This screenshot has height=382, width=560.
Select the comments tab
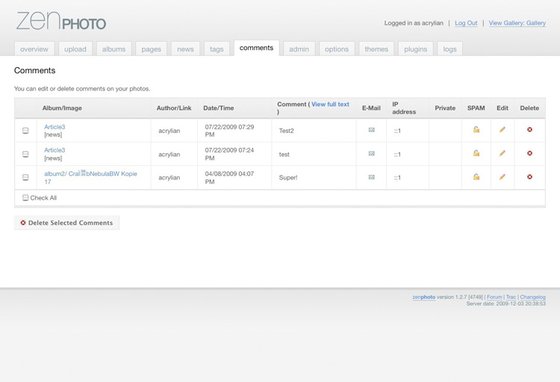[x=256, y=48]
